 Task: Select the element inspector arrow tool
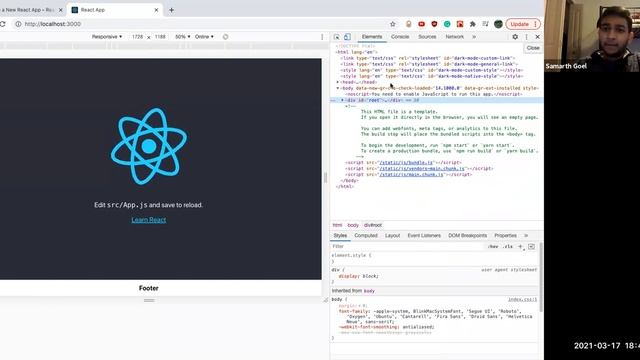(336, 37)
